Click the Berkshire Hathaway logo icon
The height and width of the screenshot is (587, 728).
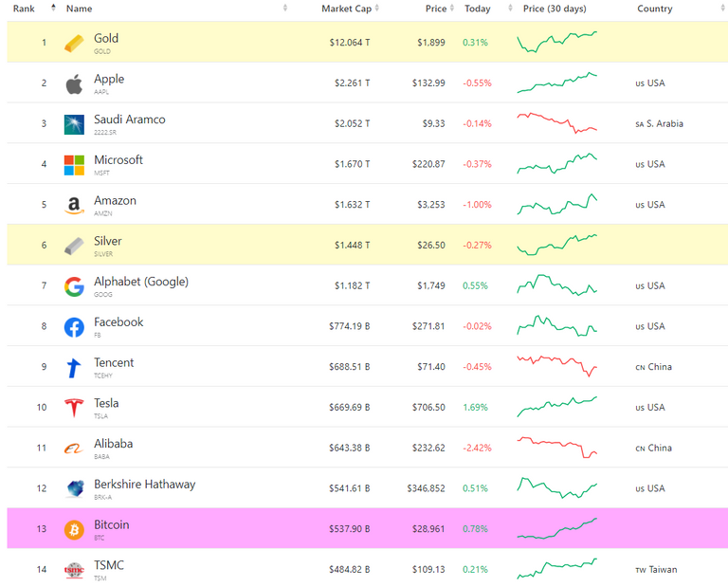[75, 488]
